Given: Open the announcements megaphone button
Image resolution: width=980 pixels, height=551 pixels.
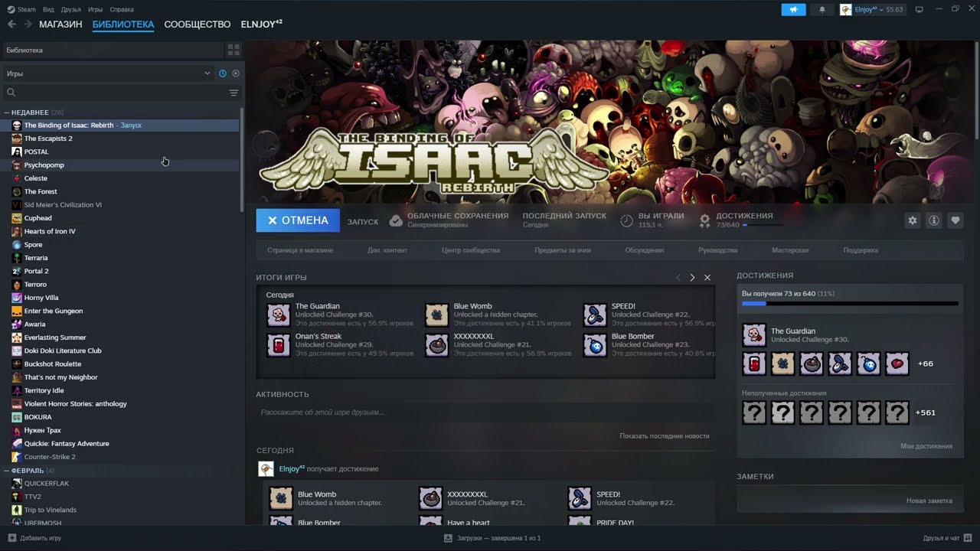Looking at the screenshot, I should point(793,9).
